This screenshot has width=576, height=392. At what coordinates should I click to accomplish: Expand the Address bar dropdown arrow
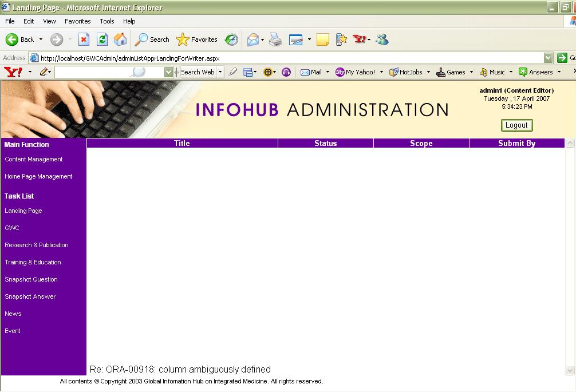point(548,58)
